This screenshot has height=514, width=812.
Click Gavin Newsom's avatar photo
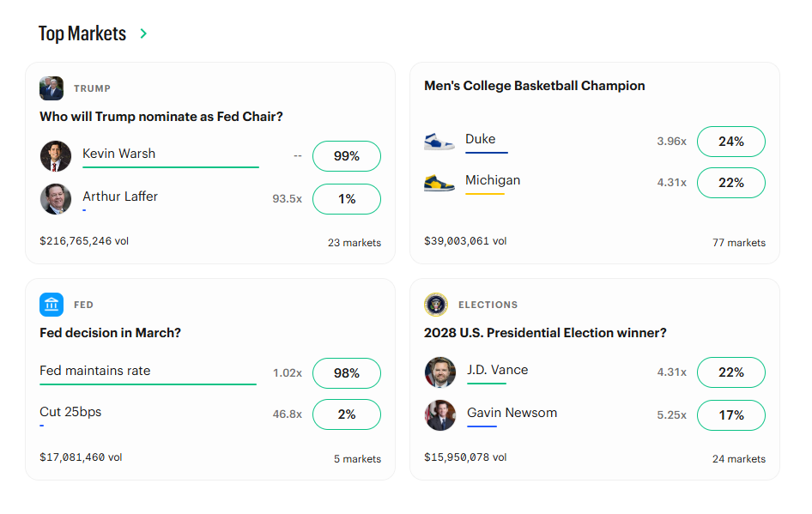point(440,414)
